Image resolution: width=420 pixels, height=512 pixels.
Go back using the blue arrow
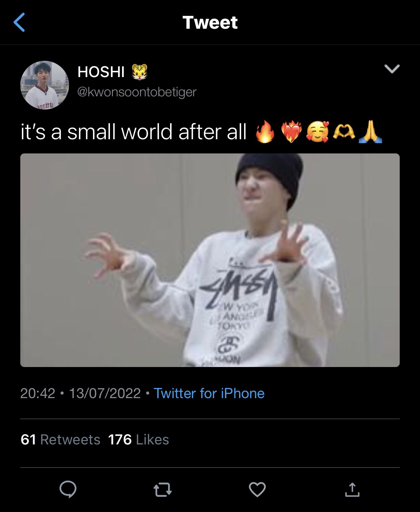19,22
